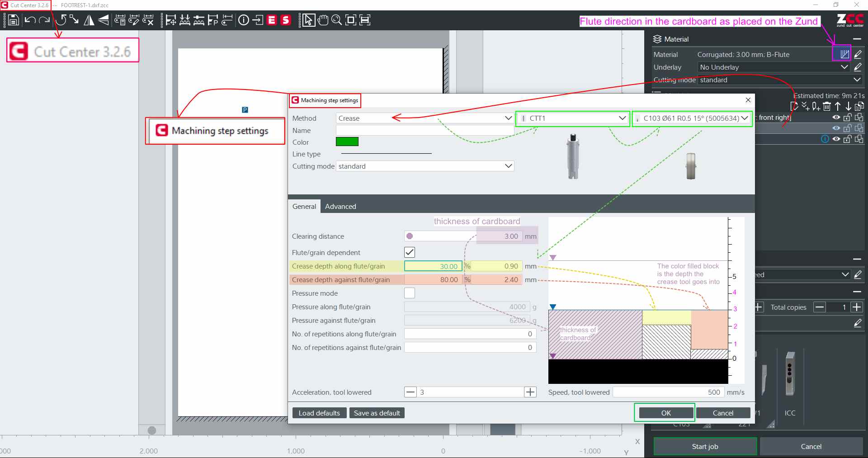Toggle the eye icon on the highlighted second layer

coord(836,128)
